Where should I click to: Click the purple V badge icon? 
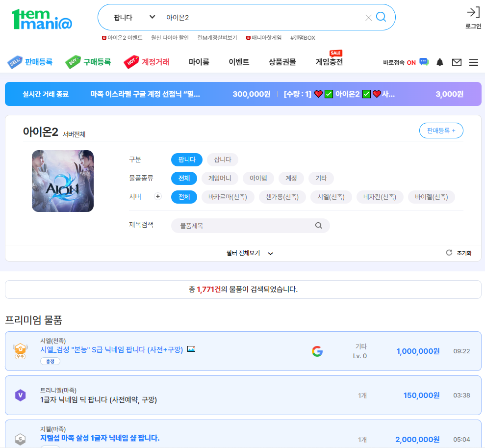(x=21, y=395)
